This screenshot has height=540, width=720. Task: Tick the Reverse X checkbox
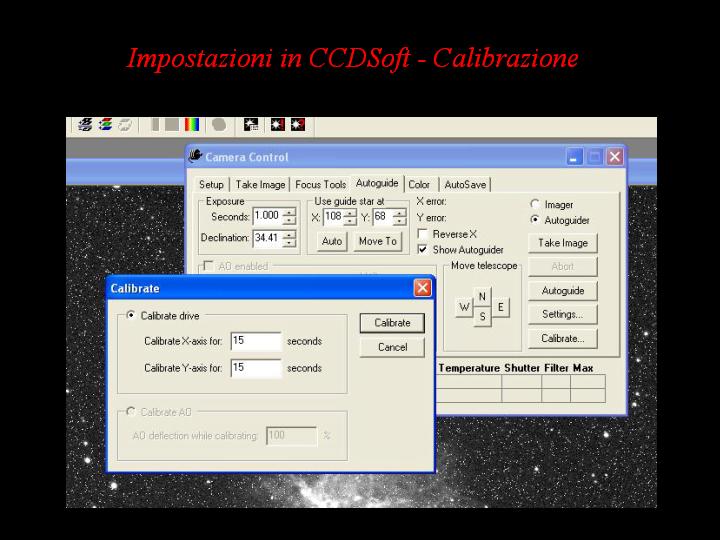[x=422, y=234]
